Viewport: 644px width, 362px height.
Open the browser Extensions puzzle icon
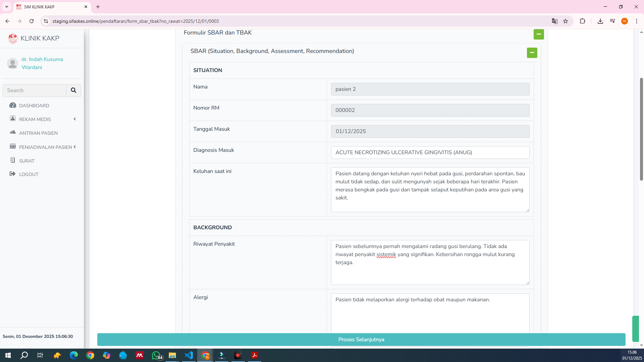point(582,21)
